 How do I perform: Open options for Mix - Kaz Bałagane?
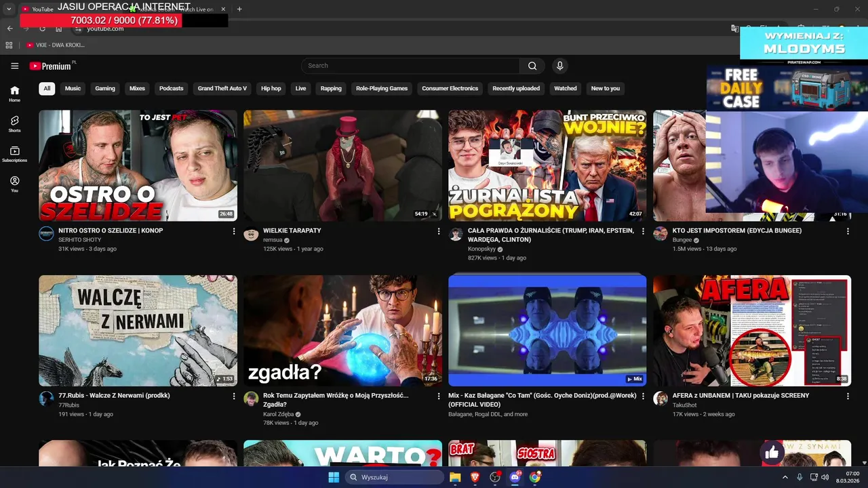644,396
